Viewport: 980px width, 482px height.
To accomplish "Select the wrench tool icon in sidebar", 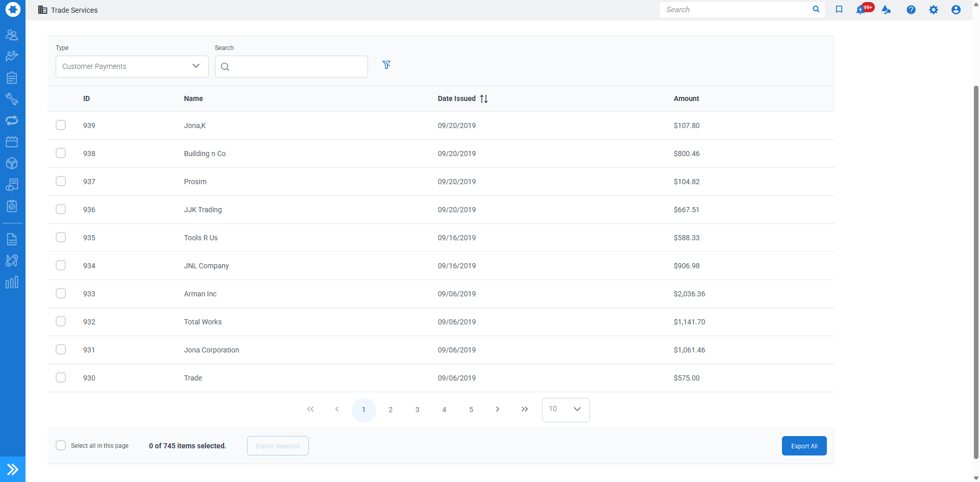I will [x=12, y=99].
